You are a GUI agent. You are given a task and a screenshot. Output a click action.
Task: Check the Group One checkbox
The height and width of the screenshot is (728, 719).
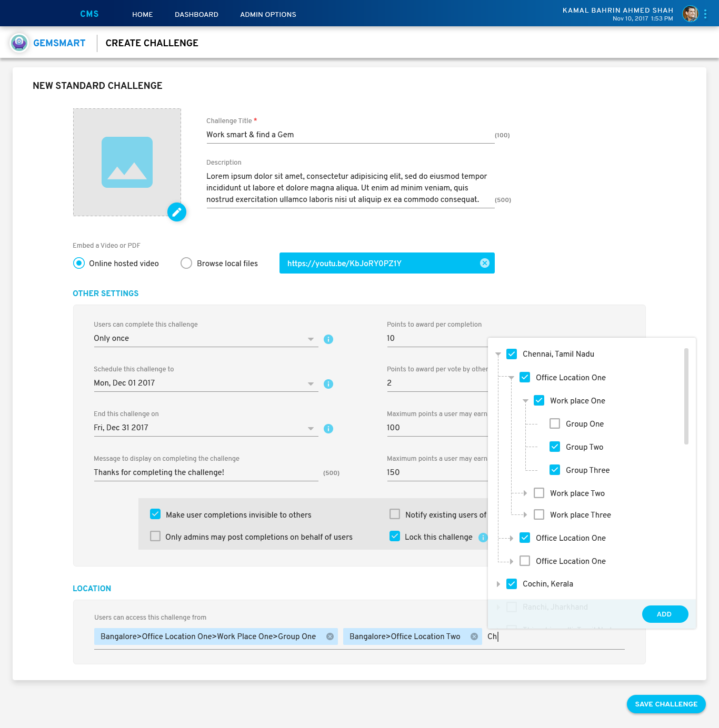[555, 423]
